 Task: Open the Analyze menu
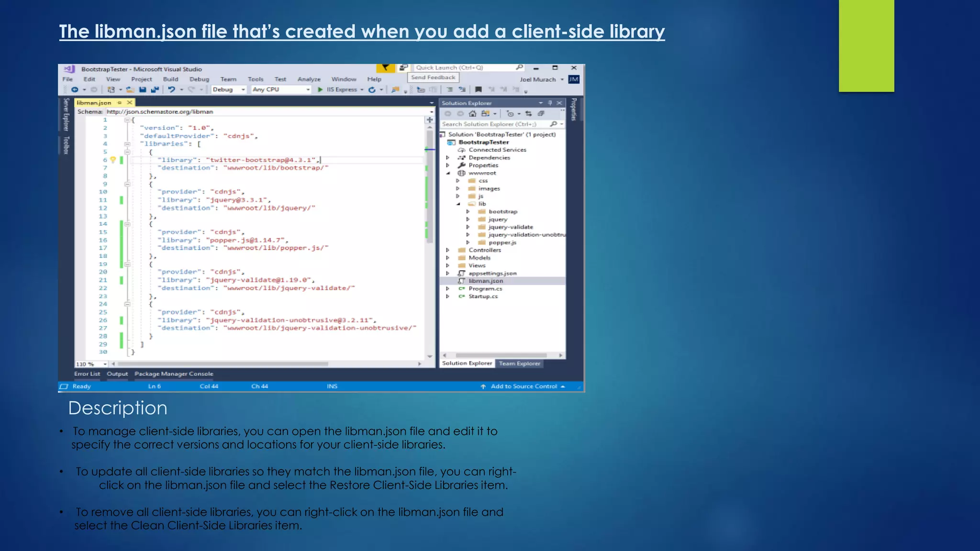pyautogui.click(x=309, y=79)
